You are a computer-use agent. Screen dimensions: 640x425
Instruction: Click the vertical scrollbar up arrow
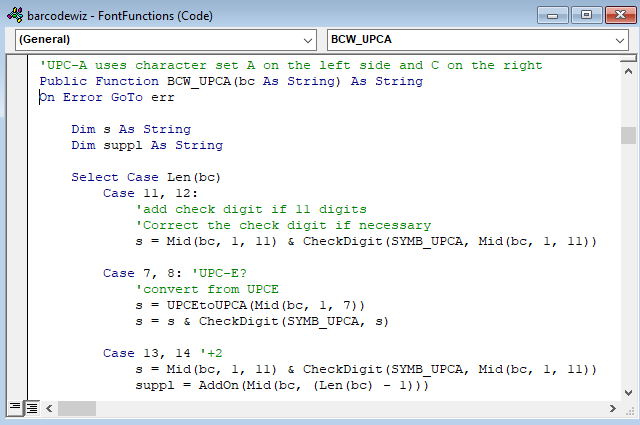pyautogui.click(x=628, y=71)
